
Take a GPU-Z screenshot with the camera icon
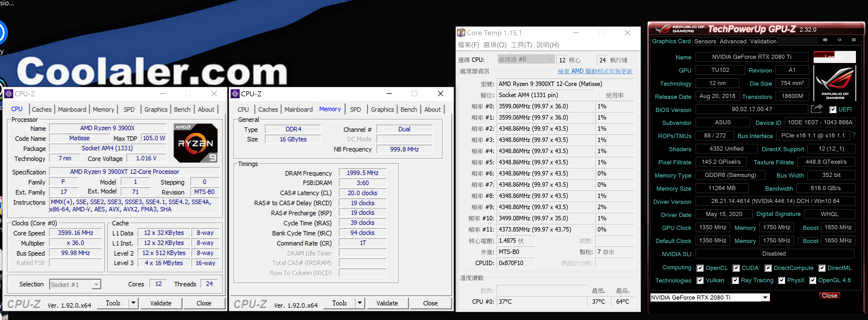pyautogui.click(x=825, y=40)
